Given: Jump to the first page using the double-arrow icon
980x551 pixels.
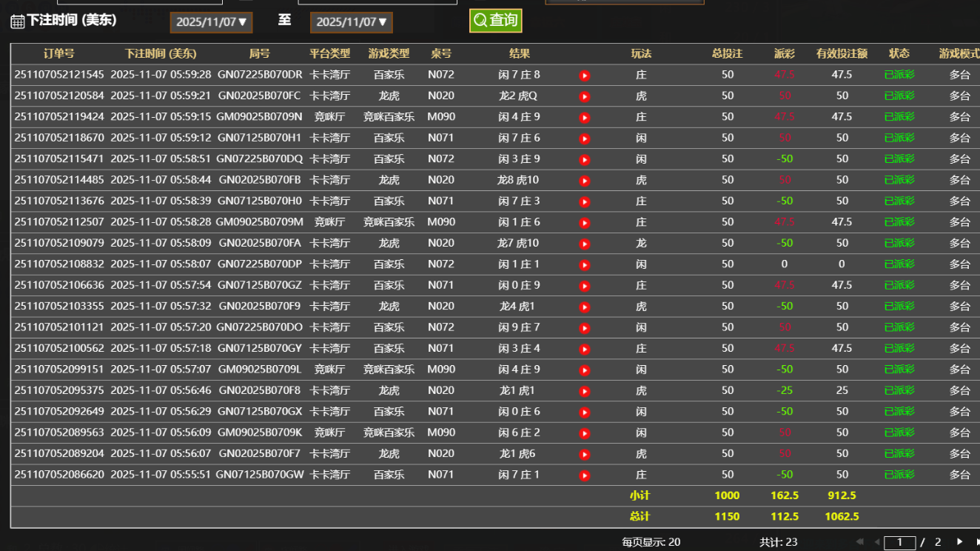Looking at the screenshot, I should (862, 543).
